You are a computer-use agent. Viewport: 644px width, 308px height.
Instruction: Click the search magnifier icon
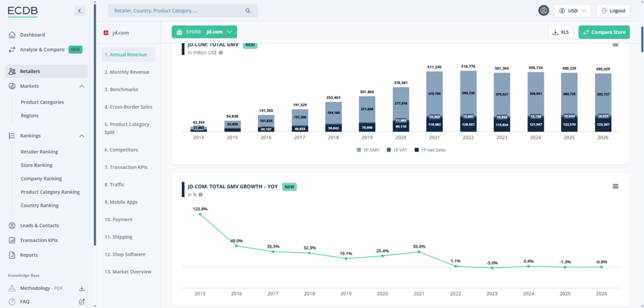coord(248,11)
